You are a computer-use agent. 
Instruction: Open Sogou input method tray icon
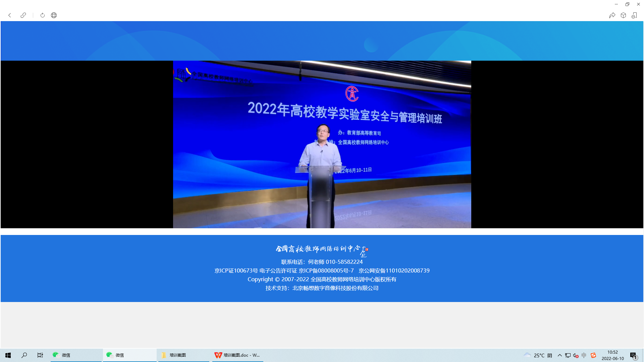tap(593, 355)
